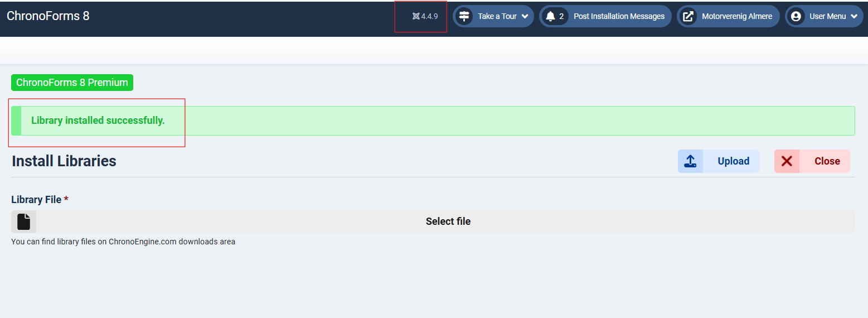Viewport: 868px width, 318px height.
Task: Click the upload arrow icon
Action: 690,161
